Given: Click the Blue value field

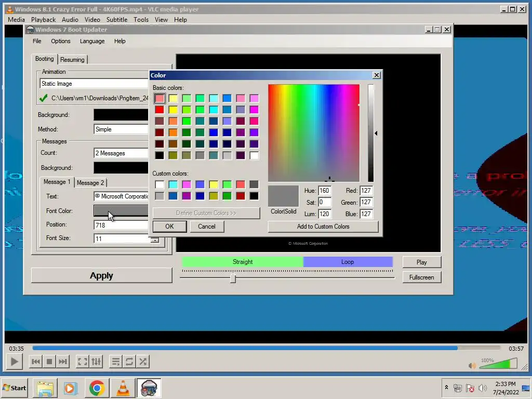Looking at the screenshot, I should pyautogui.click(x=366, y=214).
